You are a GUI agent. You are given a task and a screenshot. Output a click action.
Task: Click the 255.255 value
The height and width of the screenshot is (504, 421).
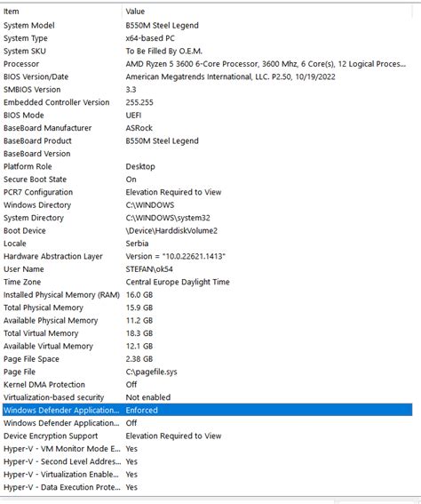click(x=139, y=102)
